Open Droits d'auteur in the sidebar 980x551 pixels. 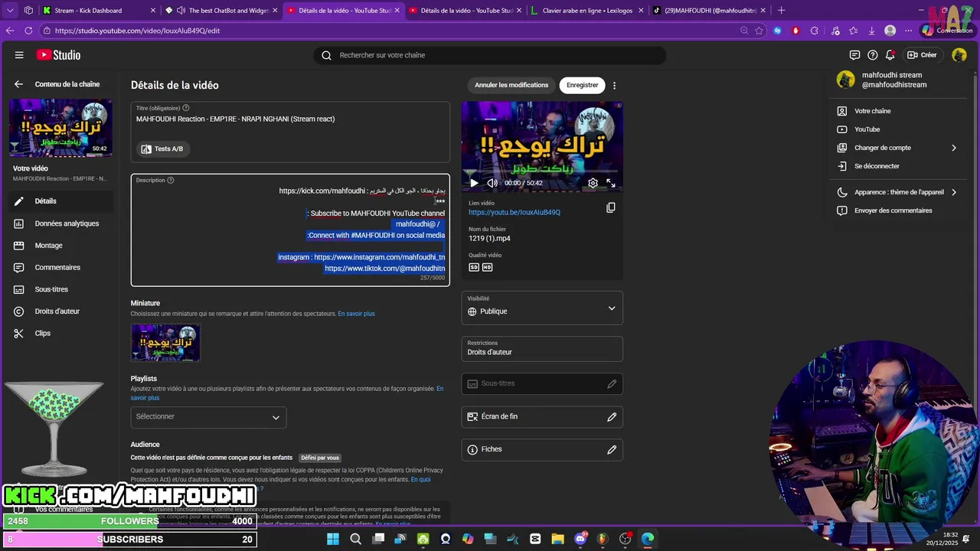(x=62, y=311)
